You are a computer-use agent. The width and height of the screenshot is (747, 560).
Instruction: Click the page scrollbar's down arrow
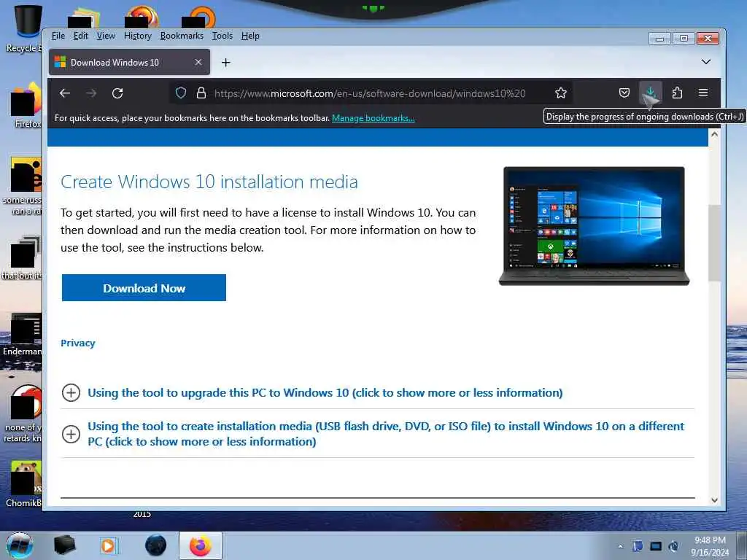pyautogui.click(x=714, y=500)
